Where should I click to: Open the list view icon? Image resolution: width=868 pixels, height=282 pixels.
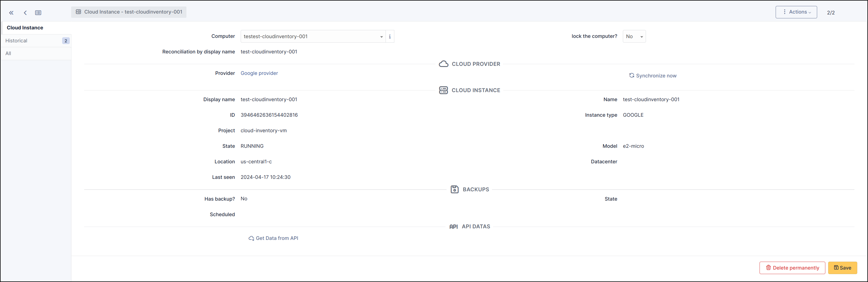(x=38, y=13)
